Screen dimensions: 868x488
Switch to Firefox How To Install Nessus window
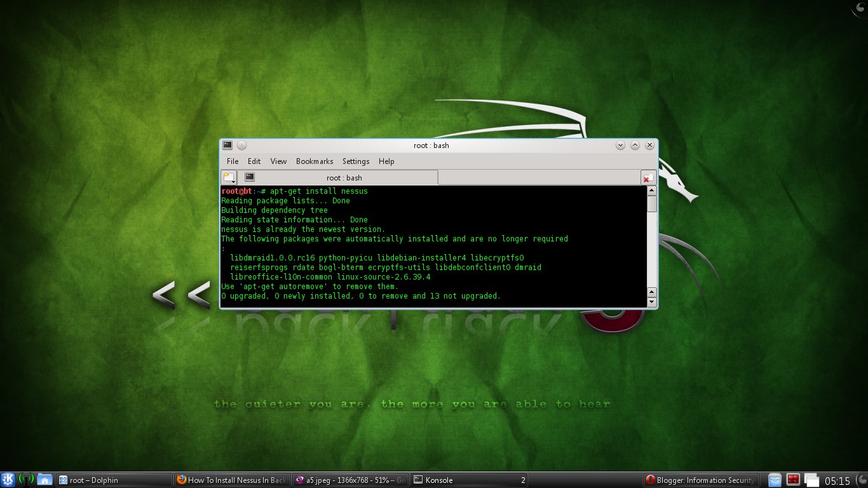click(232, 480)
